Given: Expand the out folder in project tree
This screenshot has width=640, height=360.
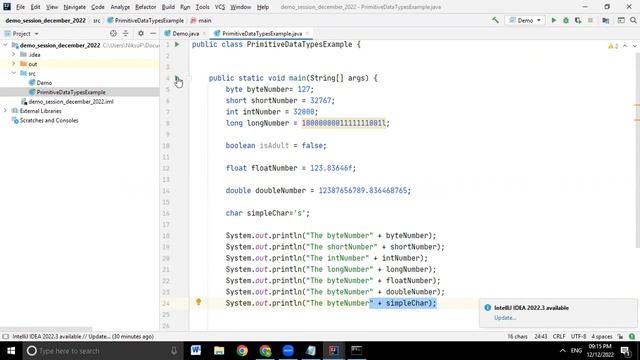Looking at the screenshot, I should [13, 64].
